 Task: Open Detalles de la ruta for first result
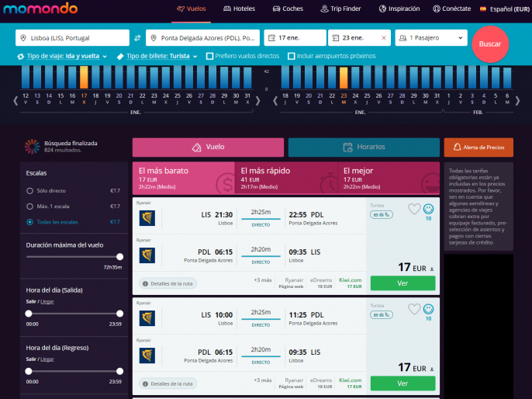(x=168, y=283)
